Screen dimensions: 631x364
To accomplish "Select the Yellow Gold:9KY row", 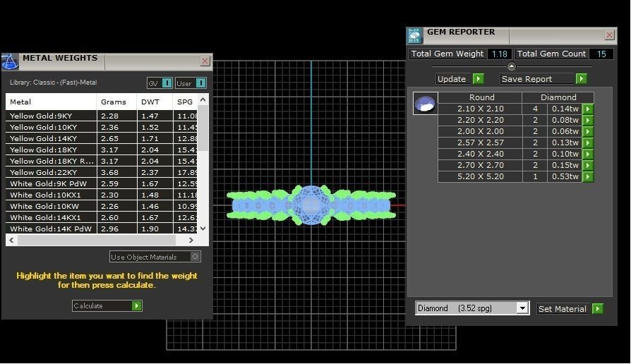I will coord(102,116).
